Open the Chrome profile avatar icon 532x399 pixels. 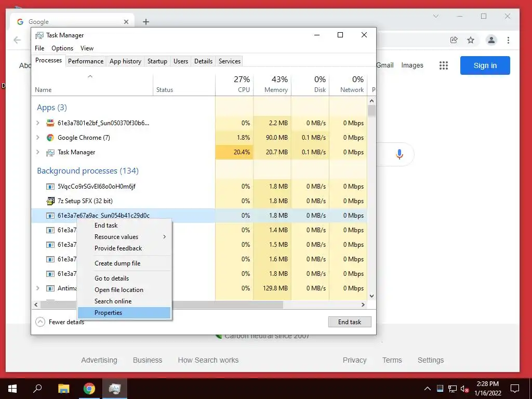491,40
